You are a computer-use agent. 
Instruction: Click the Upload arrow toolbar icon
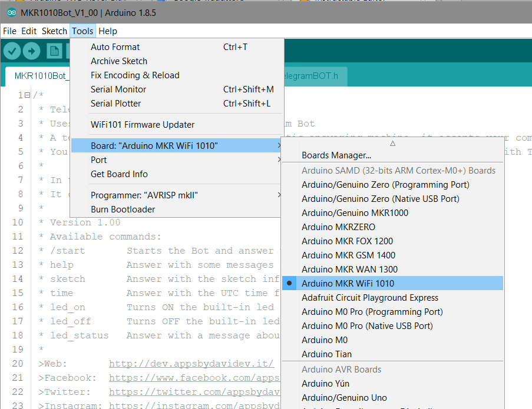32,51
